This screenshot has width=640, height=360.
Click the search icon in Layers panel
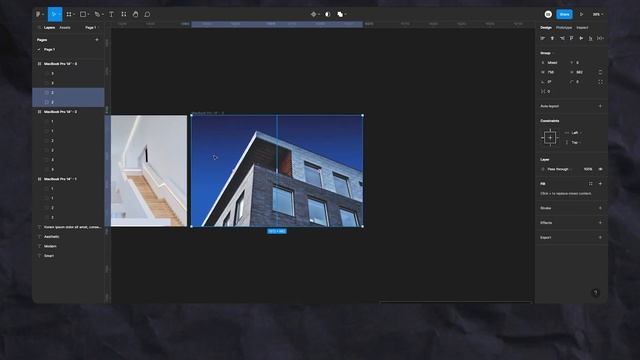pyautogui.click(x=39, y=28)
